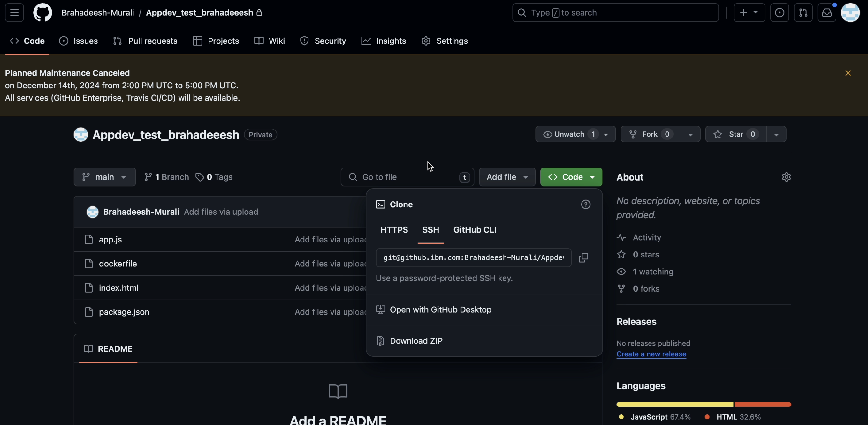Switch to the HTTPS clone tab
This screenshot has height=425, width=868.
tap(394, 230)
